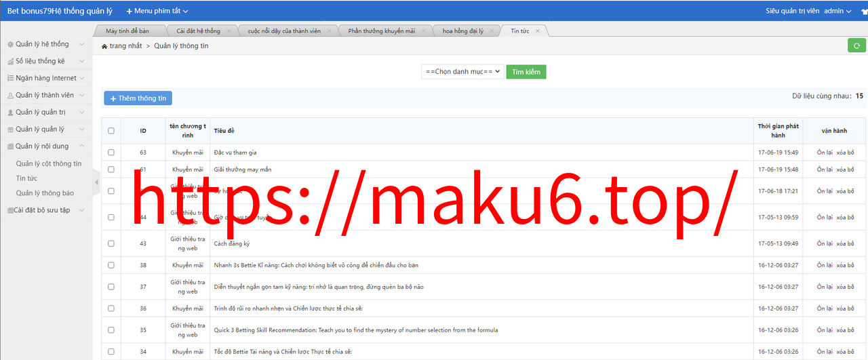Click the Tìm kiếm search button
This screenshot has height=360, width=868.
[x=526, y=71]
